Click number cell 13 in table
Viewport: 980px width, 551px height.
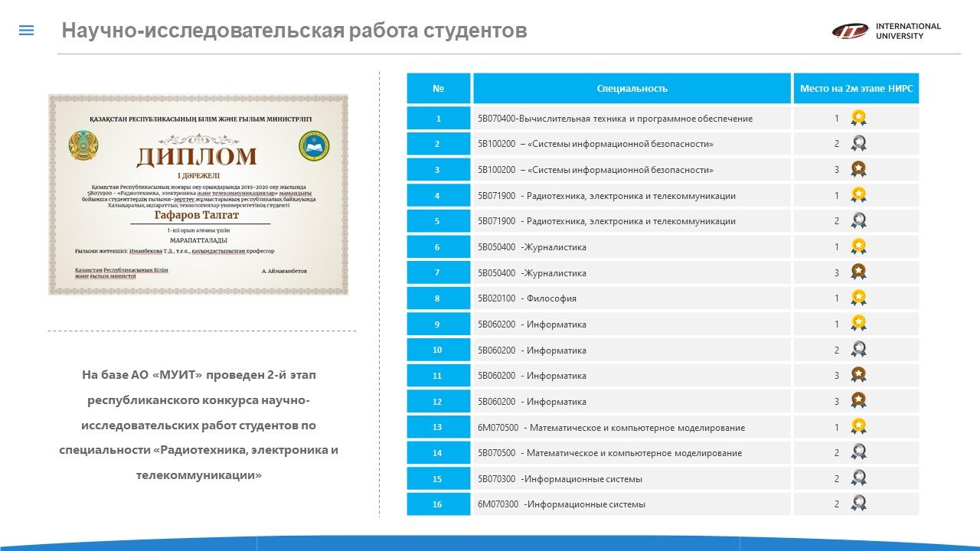(x=439, y=427)
